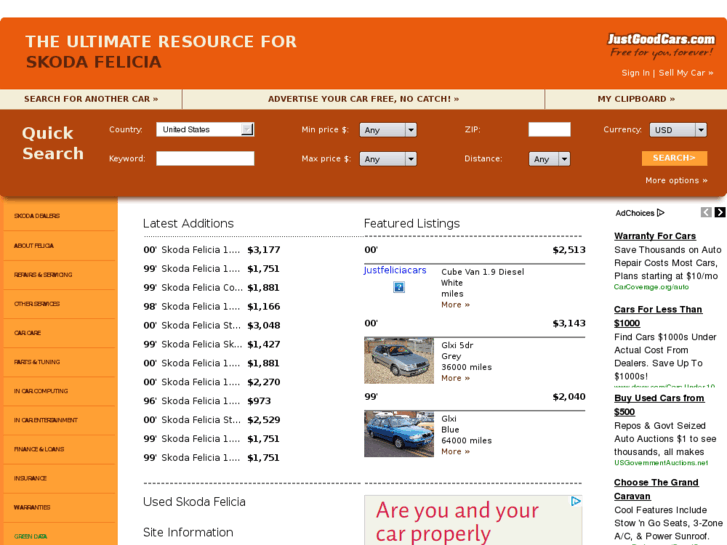This screenshot has width=727, height=545.
Task: Open the 00' Skoda Felicia $2,270 listing
Action: click(212, 382)
